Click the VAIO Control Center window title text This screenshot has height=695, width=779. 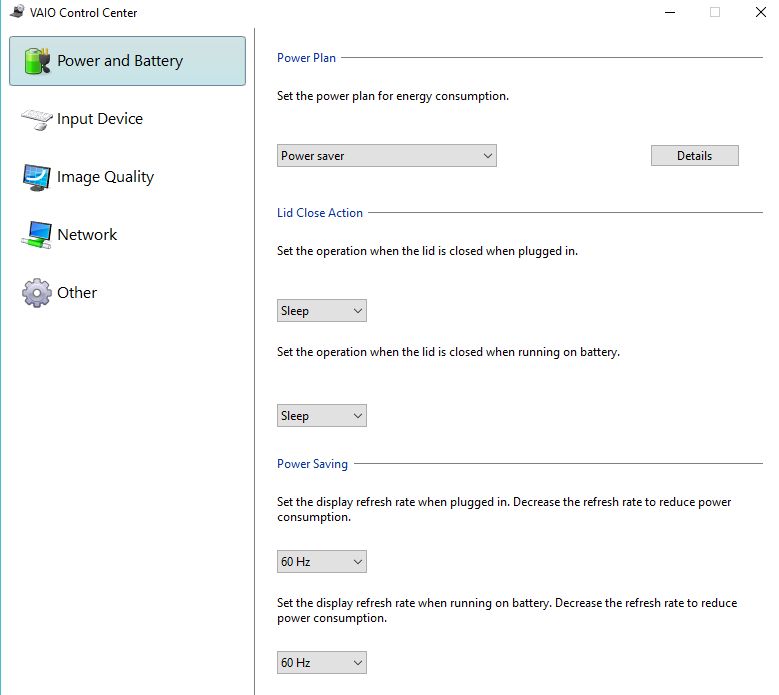(83, 12)
